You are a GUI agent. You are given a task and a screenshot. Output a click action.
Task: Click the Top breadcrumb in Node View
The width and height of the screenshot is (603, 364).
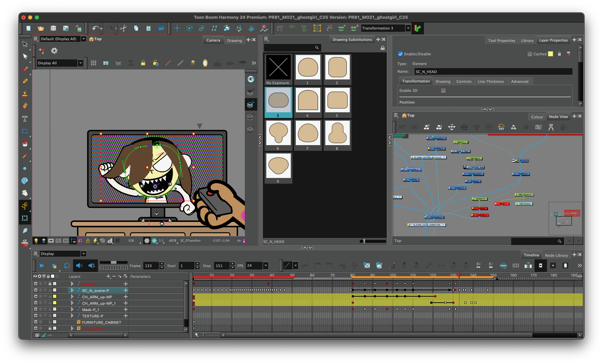pyautogui.click(x=410, y=115)
